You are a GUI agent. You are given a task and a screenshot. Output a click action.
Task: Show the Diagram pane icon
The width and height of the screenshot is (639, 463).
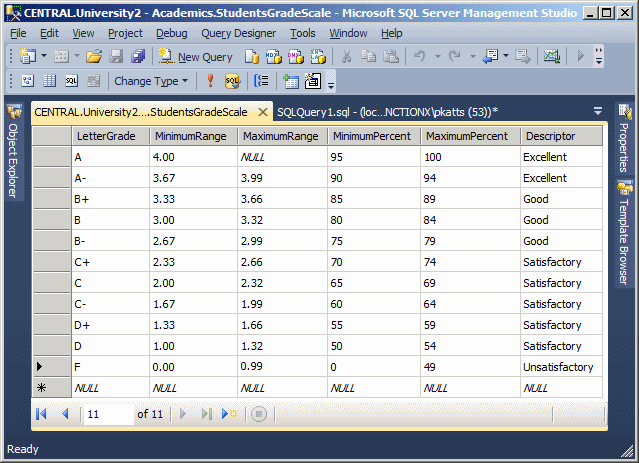(x=28, y=81)
